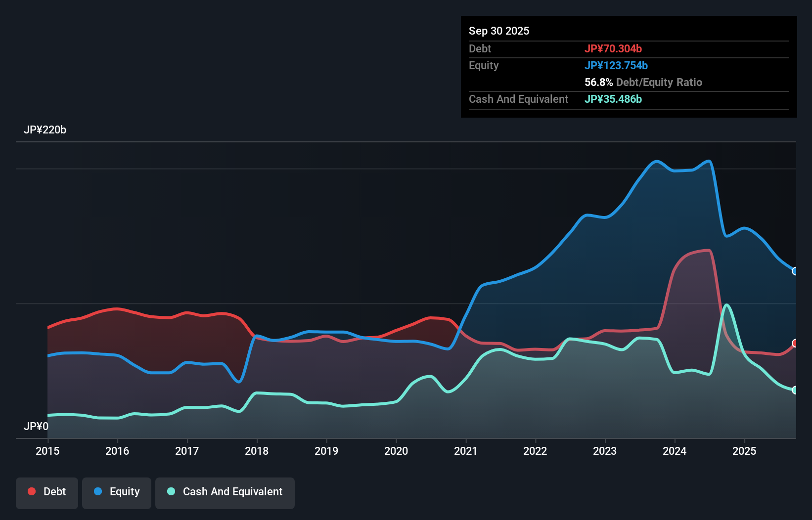Toggle the Debt series legend button
812x520 pixels.
pyautogui.click(x=47, y=493)
